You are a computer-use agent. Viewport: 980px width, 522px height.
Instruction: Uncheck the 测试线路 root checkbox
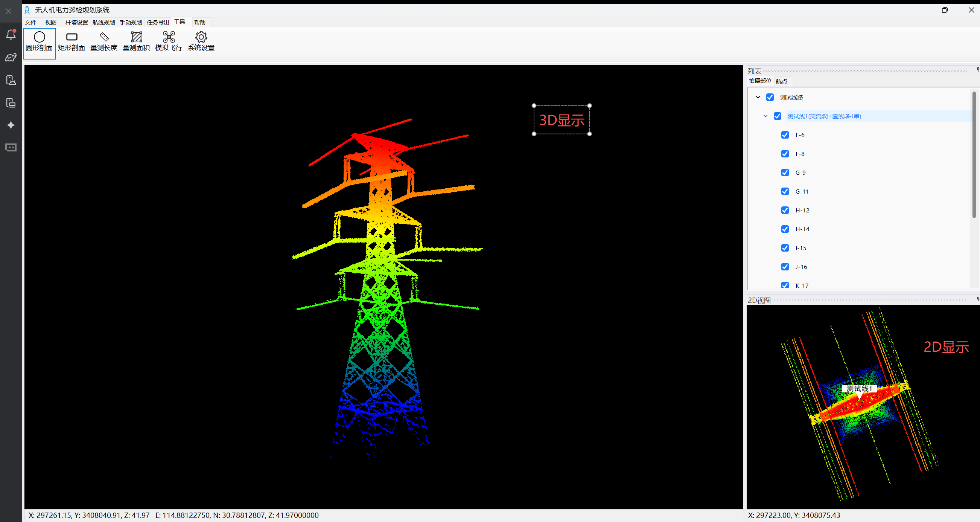[x=770, y=97]
